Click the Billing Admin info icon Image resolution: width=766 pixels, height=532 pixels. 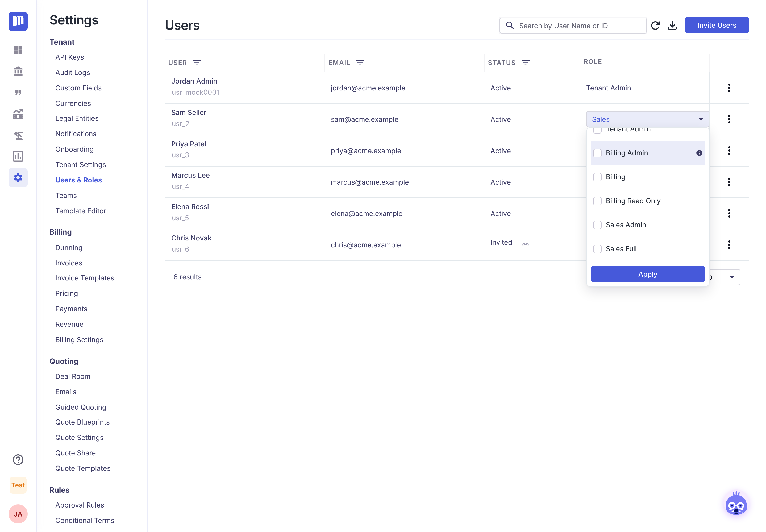[699, 153]
